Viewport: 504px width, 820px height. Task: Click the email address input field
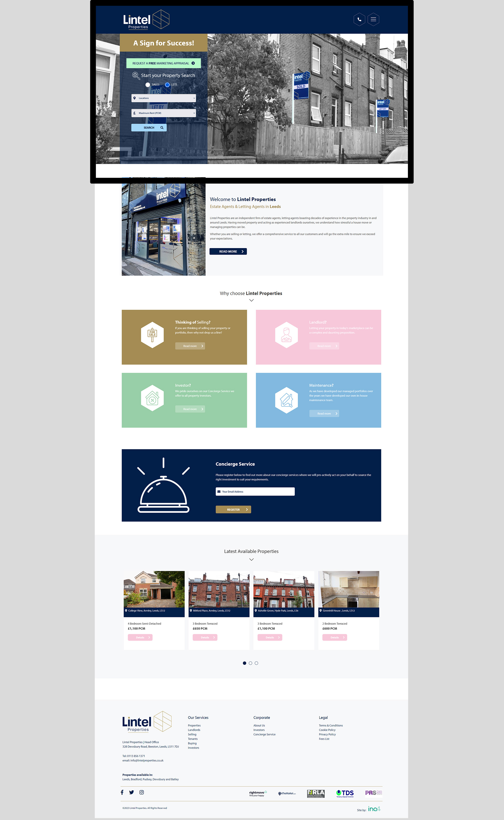click(x=255, y=491)
